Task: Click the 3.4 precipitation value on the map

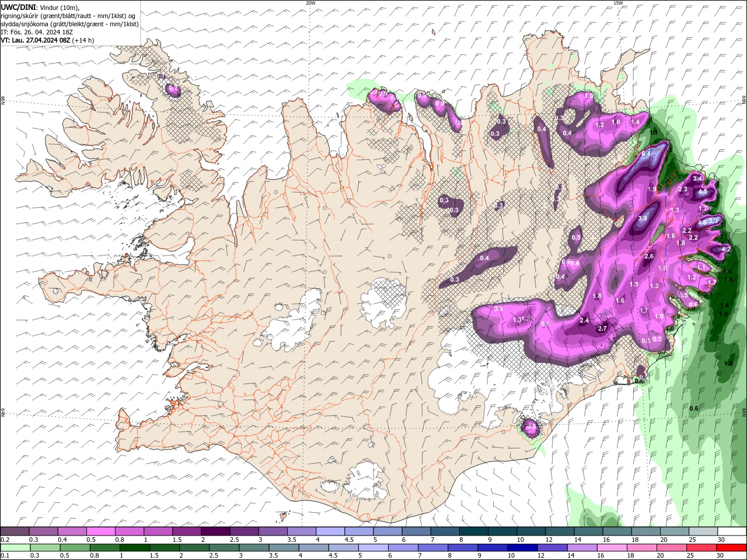Action: click(x=697, y=178)
